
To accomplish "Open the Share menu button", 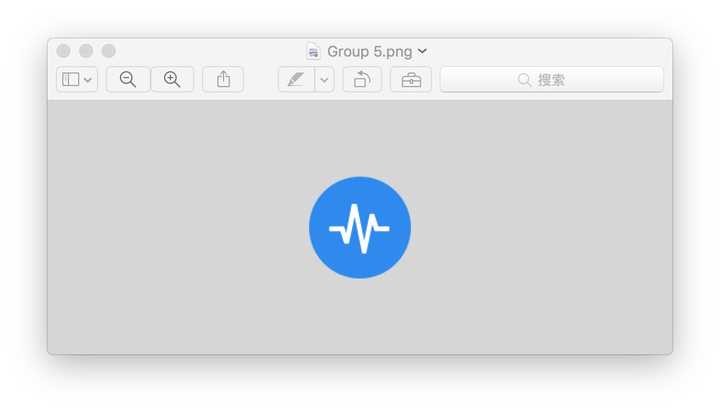I will point(223,80).
